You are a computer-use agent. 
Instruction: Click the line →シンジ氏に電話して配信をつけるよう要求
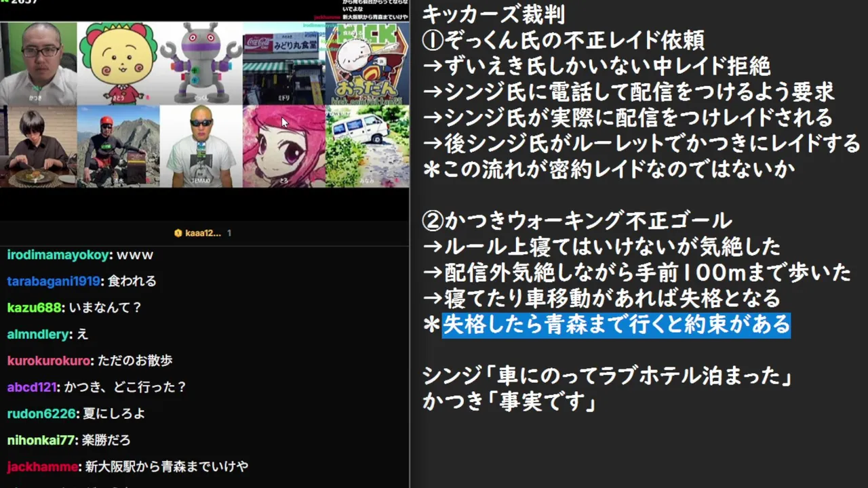click(x=628, y=91)
